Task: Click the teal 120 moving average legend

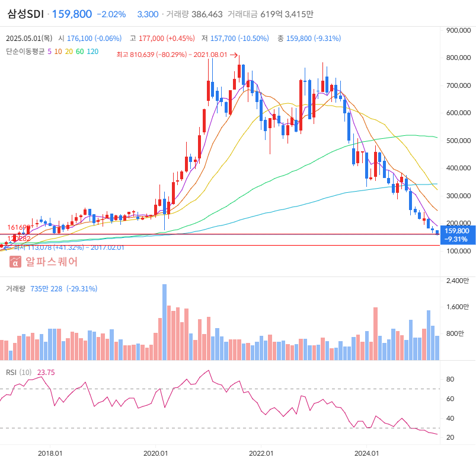Action: coord(92,52)
